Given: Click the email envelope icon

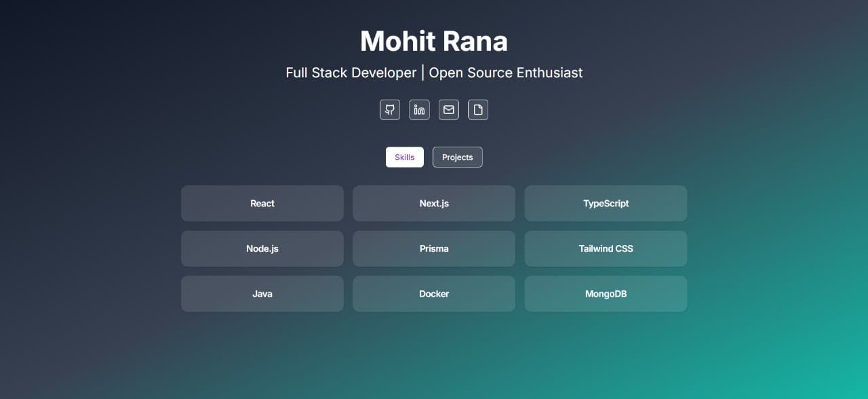Looking at the screenshot, I should tap(449, 110).
